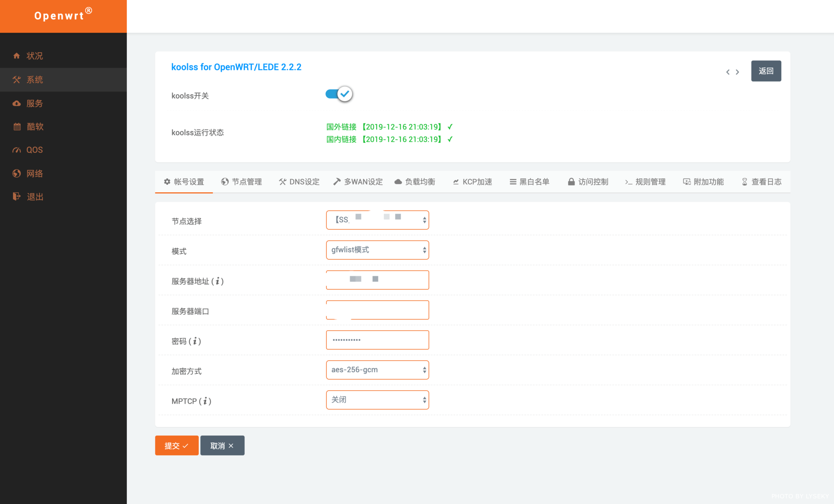
Task: Click the logout icon beside 退出
Action: pyautogui.click(x=17, y=197)
